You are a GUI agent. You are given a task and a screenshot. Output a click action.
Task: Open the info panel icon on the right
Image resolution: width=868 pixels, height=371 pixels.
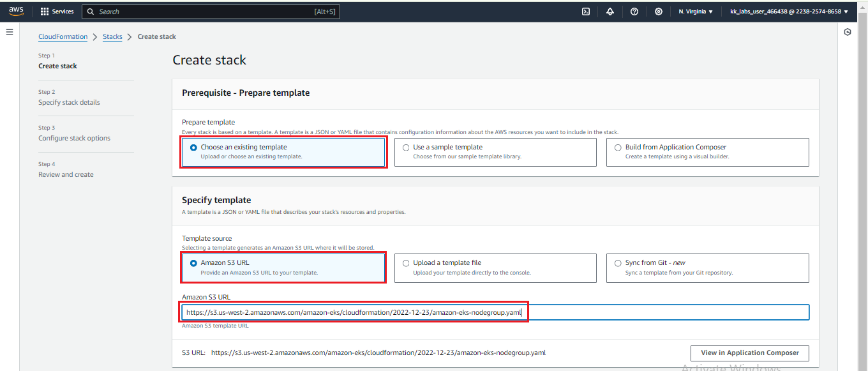coord(848,32)
